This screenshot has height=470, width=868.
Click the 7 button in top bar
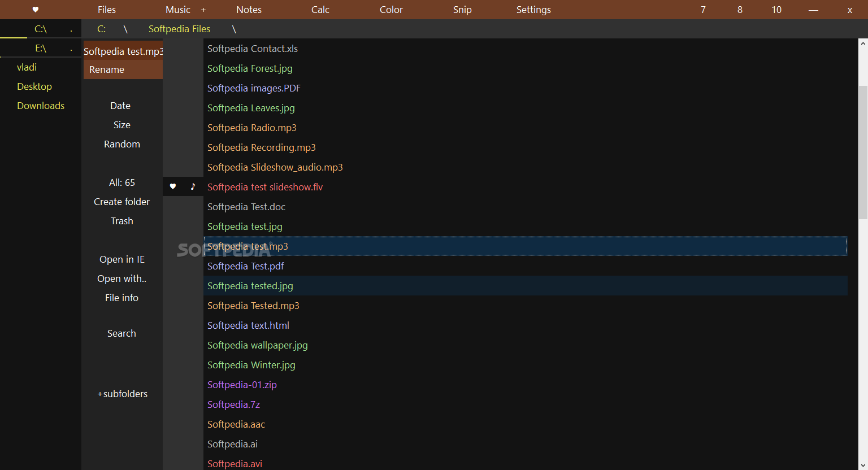[703, 10]
